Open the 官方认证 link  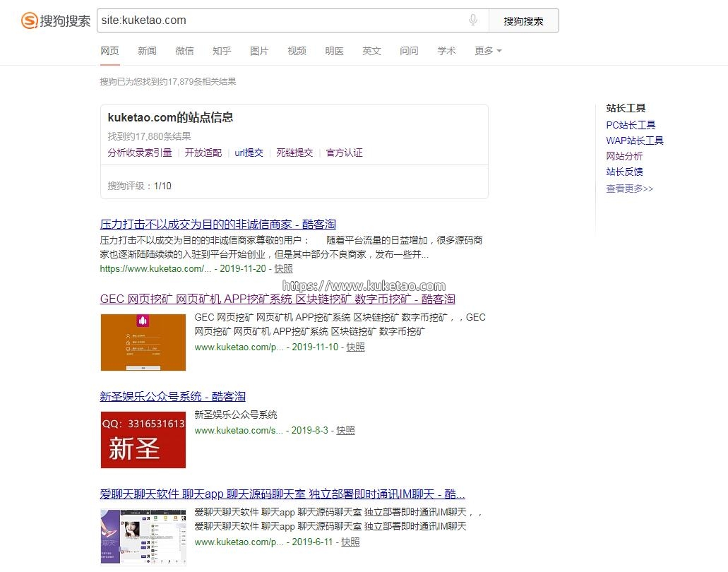[x=344, y=153]
